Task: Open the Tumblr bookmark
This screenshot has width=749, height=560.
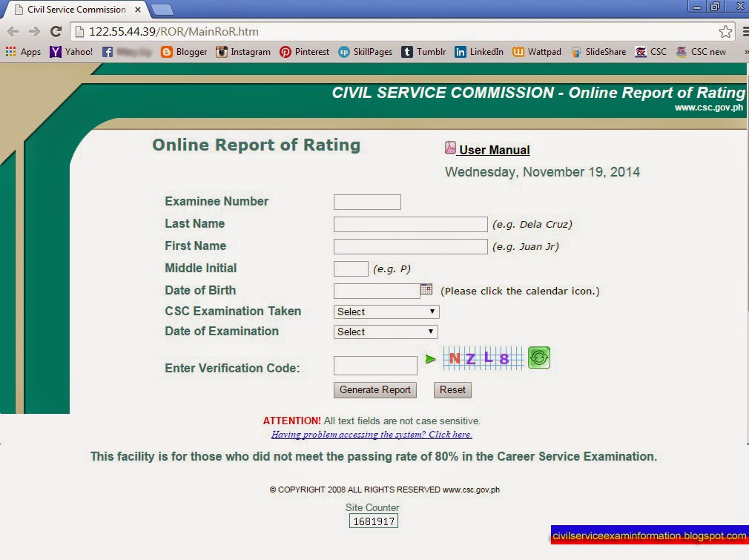Action: coord(423,52)
